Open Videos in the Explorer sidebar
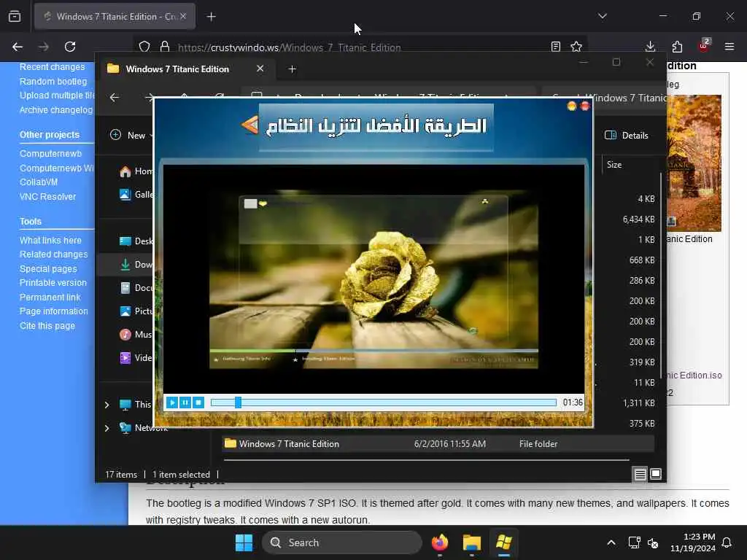This screenshot has height=560, width=747. 136,357
